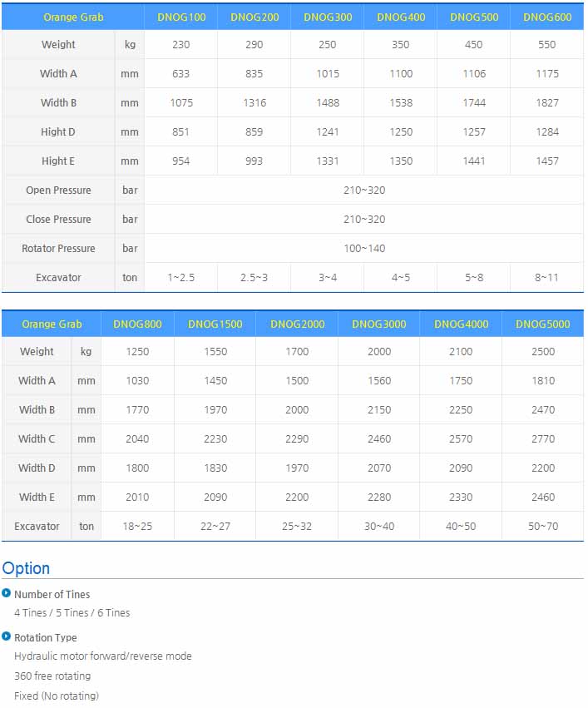Image resolution: width=588 pixels, height=708 pixels.
Task: Click Width B value 1770
Action: 137,410
